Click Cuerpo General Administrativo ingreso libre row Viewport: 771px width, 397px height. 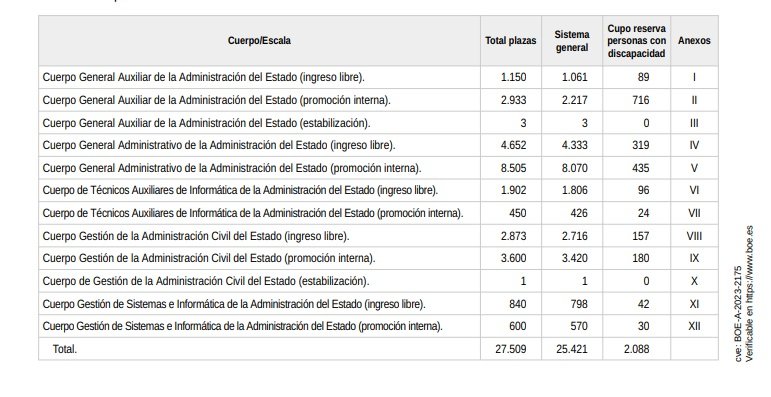tap(219, 146)
